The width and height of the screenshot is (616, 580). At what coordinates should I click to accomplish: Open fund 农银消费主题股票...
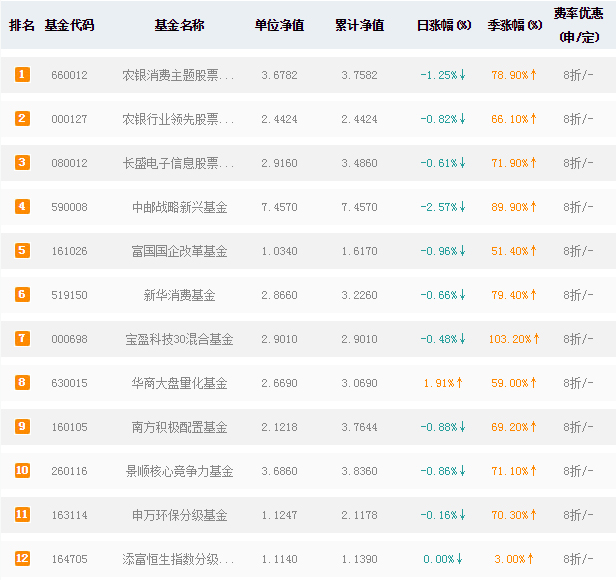178,75
